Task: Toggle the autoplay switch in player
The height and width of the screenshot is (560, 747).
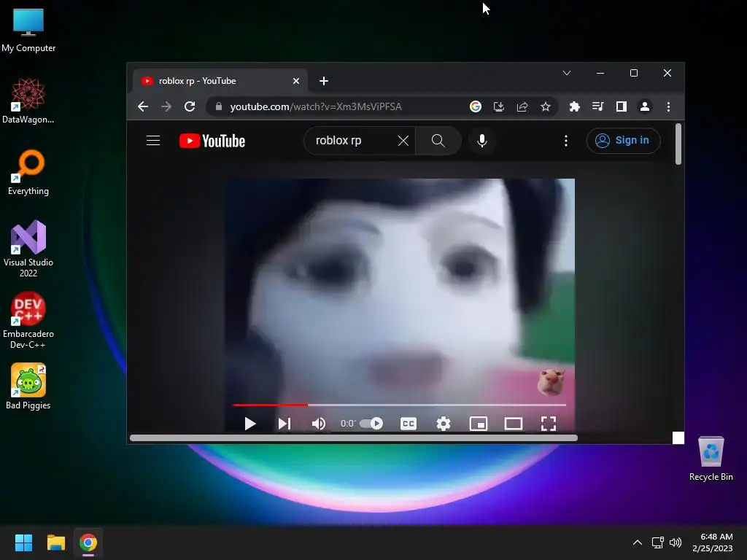Action: click(371, 424)
